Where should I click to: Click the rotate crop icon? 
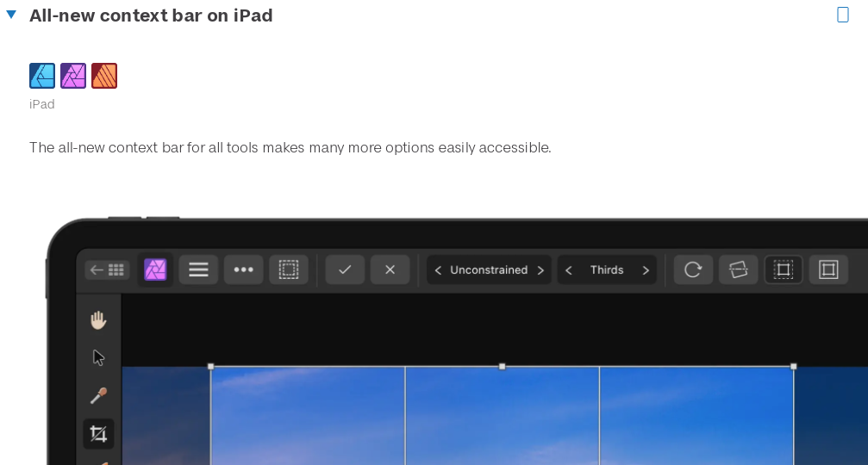click(693, 270)
